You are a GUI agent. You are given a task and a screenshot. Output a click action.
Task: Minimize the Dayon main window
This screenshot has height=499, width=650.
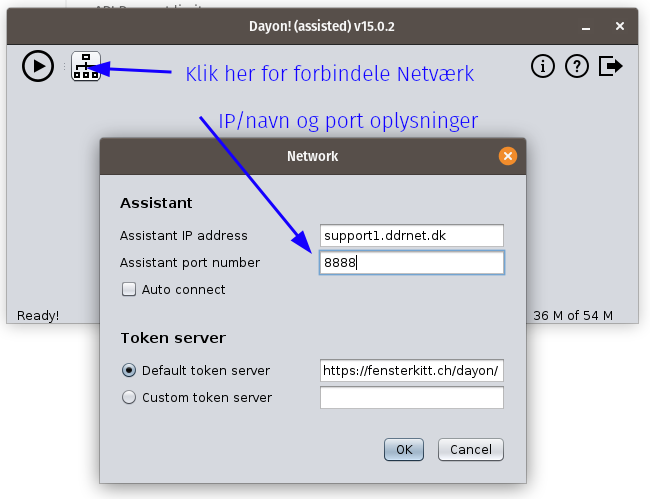pyautogui.click(x=586, y=27)
